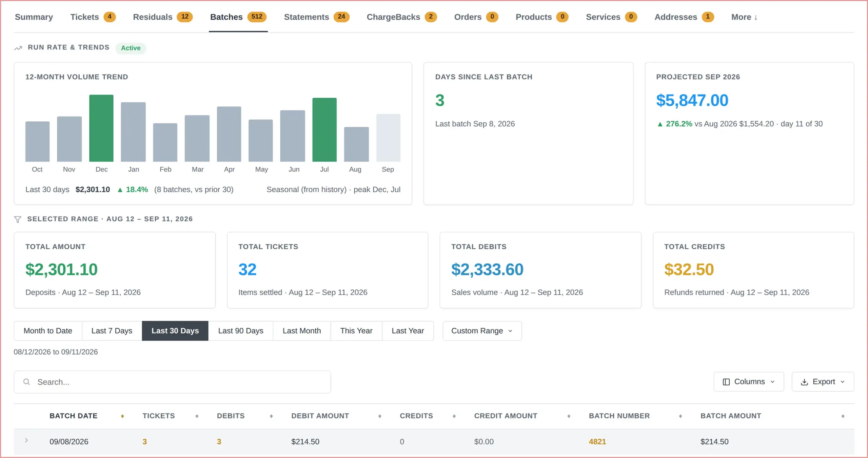Image resolution: width=868 pixels, height=458 pixels.
Task: Click the Jul bar in volume trend chart
Action: (x=324, y=130)
